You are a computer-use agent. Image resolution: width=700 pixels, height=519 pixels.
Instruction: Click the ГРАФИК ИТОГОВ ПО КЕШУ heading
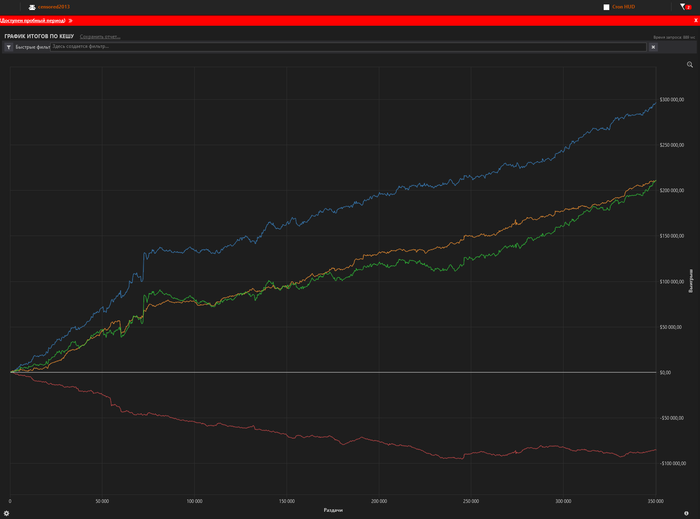pyautogui.click(x=39, y=36)
